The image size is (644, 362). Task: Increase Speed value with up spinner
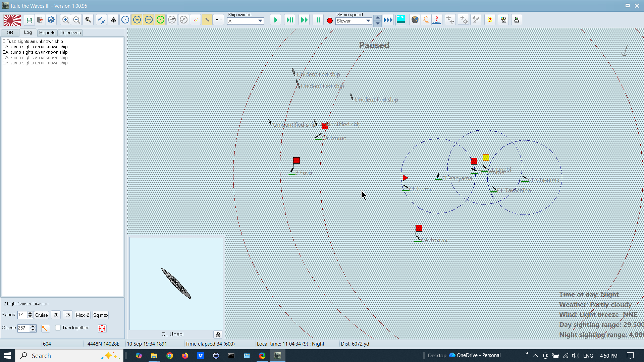click(30, 313)
